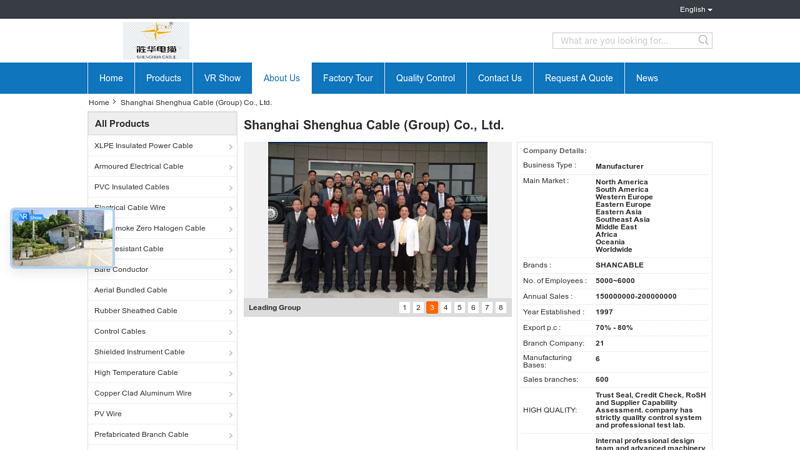The width and height of the screenshot is (800, 450).
Task: Select the About Us tab
Action: coord(282,78)
